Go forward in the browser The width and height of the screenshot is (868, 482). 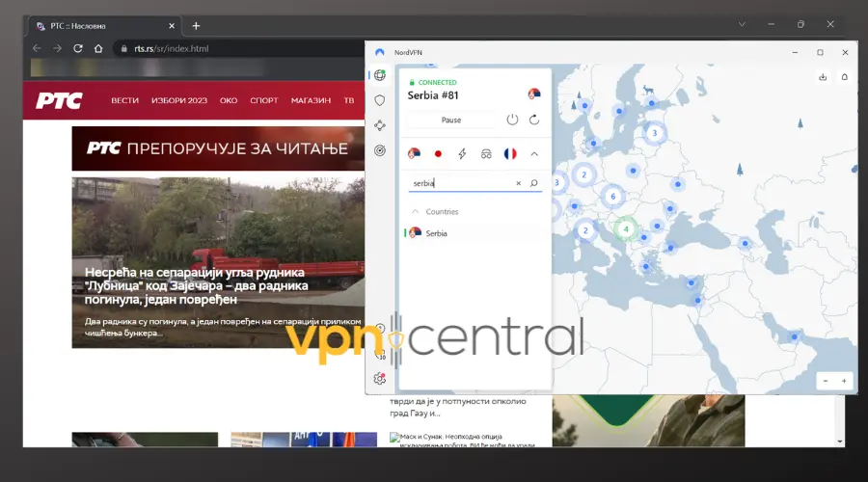coord(57,49)
